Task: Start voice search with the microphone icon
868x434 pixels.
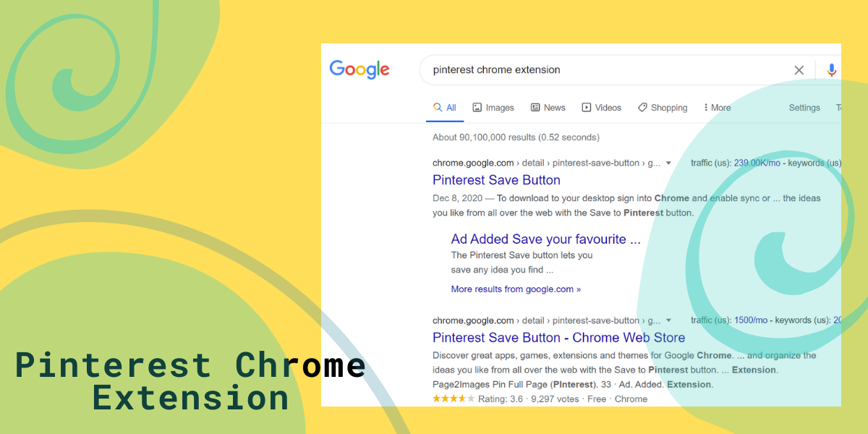Action: tap(831, 70)
